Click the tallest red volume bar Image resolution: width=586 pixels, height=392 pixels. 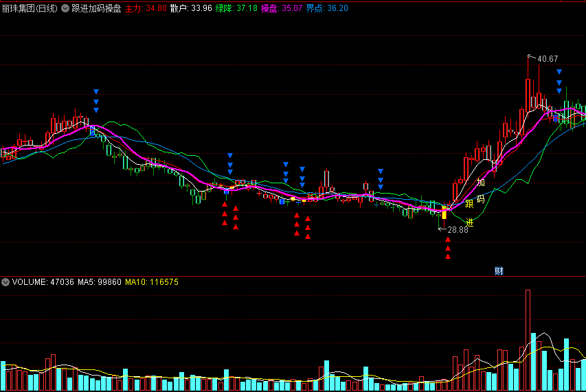pyautogui.click(x=528, y=340)
